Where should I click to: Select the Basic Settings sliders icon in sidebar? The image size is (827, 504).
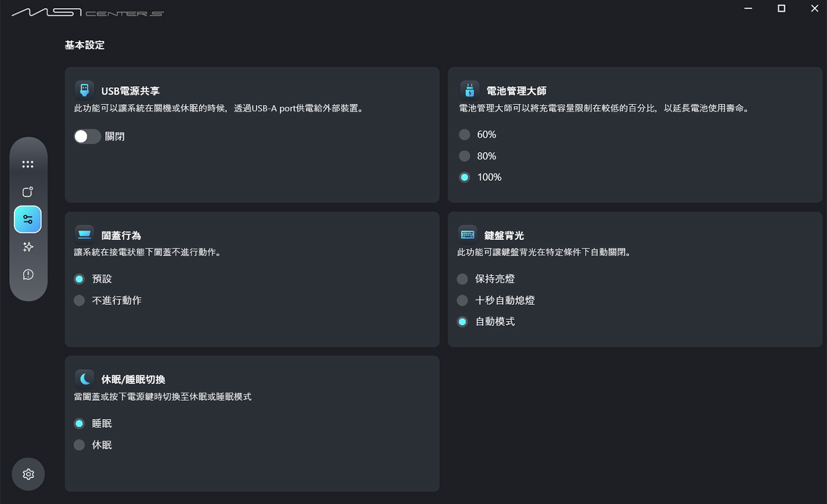click(x=28, y=219)
